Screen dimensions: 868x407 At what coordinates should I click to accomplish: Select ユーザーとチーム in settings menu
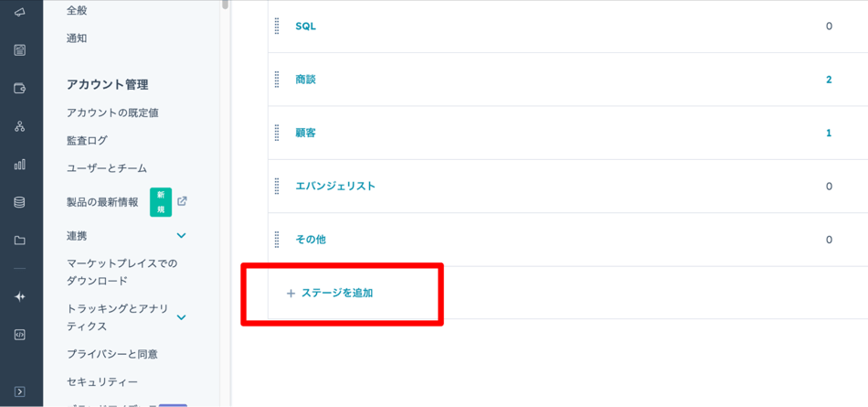[x=106, y=168]
